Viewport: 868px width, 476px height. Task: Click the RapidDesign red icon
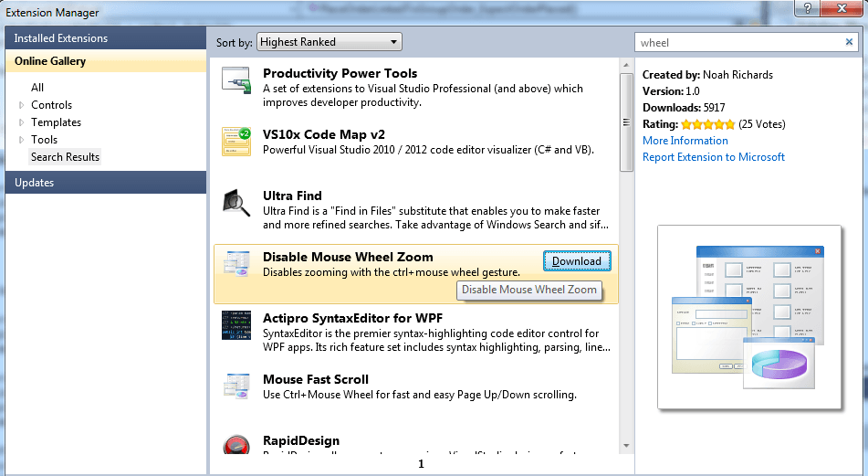pos(236,446)
